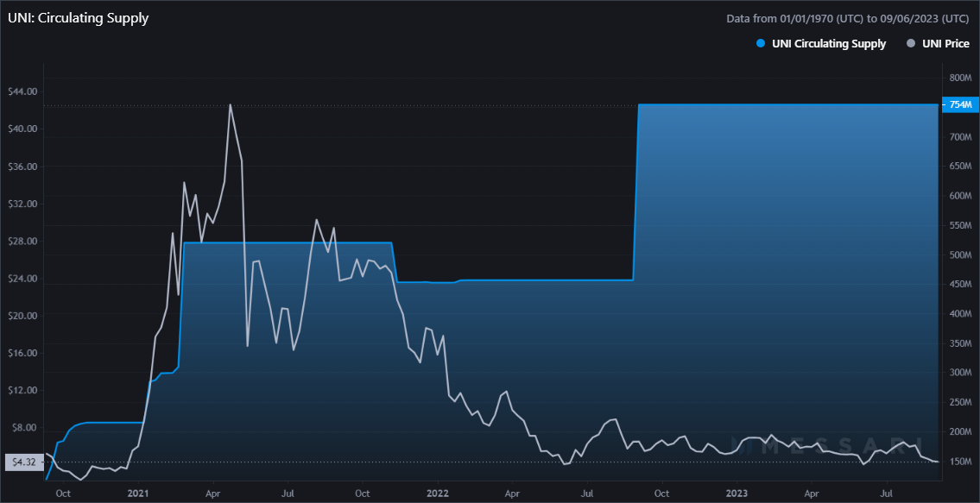Click the 800M supply axis label
Viewport: 980px width, 503px height.
tap(961, 78)
